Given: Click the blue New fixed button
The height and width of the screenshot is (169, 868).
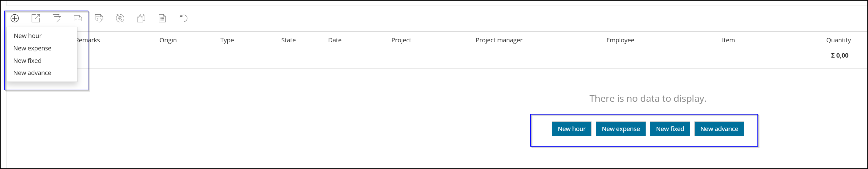Looking at the screenshot, I should 670,129.
